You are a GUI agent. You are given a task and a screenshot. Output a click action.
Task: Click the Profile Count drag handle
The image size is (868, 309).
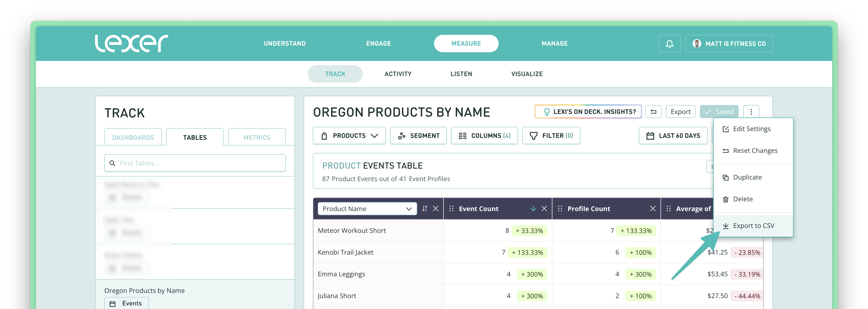pos(560,208)
